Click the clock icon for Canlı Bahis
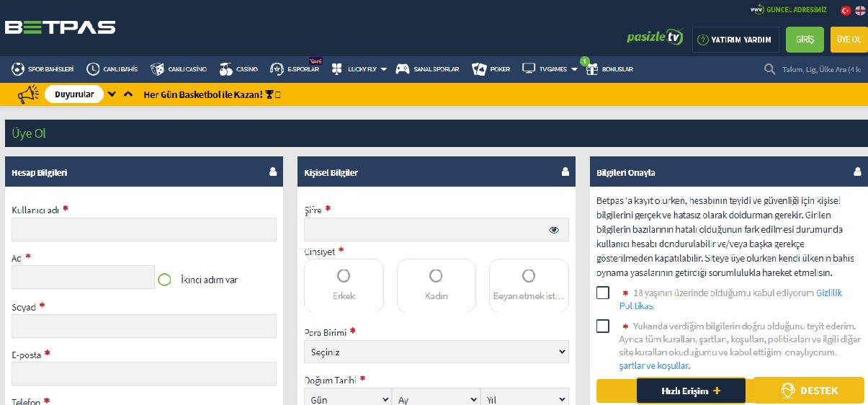The height and width of the screenshot is (405, 868). [x=93, y=69]
